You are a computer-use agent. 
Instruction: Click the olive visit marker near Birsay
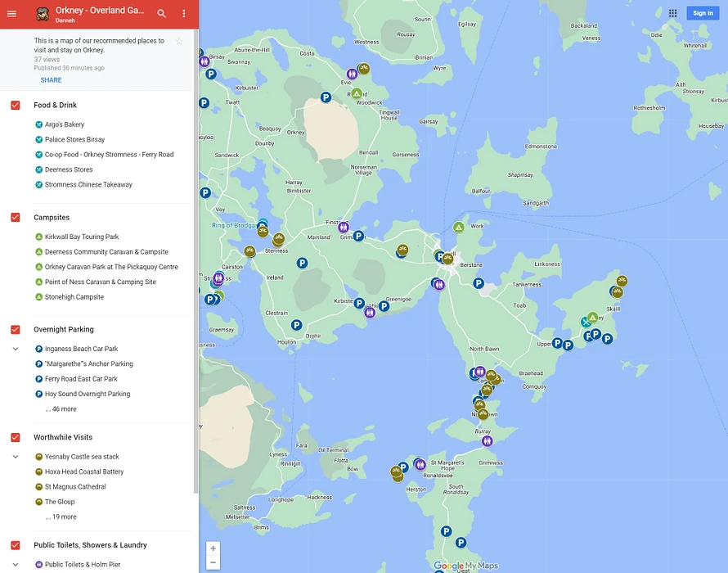tap(200, 52)
